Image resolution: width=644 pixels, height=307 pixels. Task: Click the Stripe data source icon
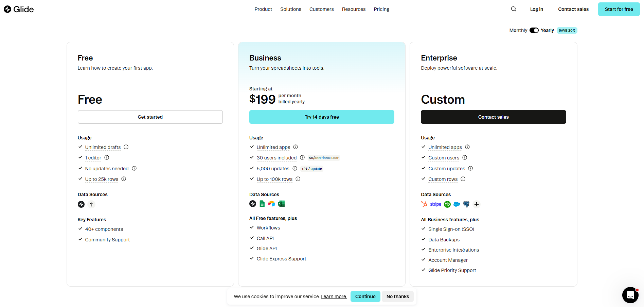click(x=435, y=204)
